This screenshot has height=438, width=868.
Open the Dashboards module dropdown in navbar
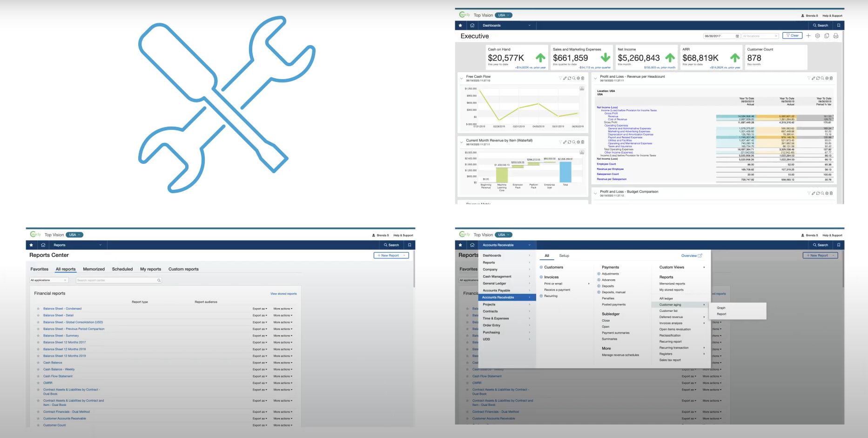[x=506, y=26]
